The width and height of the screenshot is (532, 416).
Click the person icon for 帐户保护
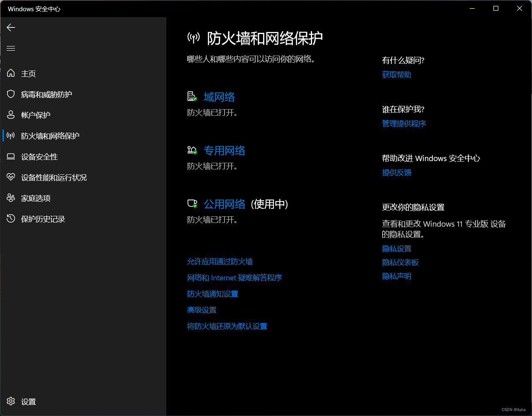pyautogui.click(x=11, y=115)
